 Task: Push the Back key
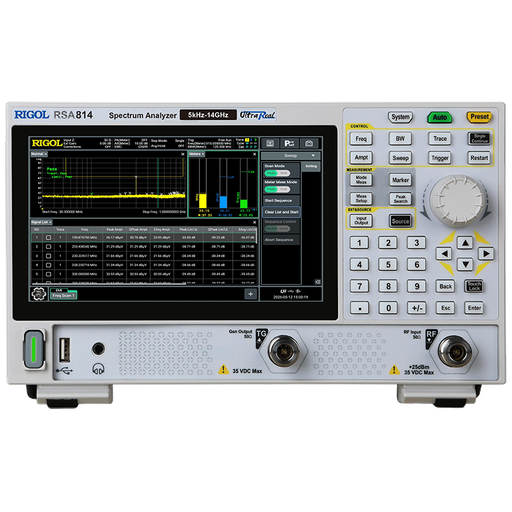coord(445,286)
